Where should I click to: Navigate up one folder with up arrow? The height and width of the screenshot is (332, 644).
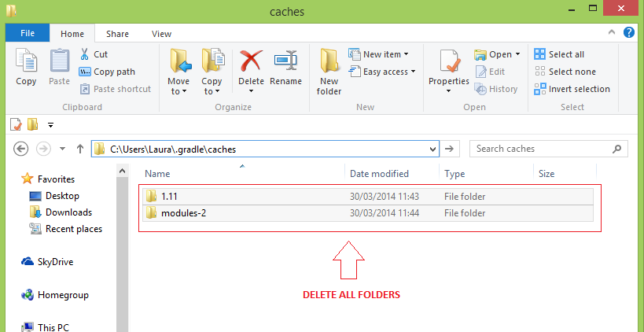click(x=79, y=149)
